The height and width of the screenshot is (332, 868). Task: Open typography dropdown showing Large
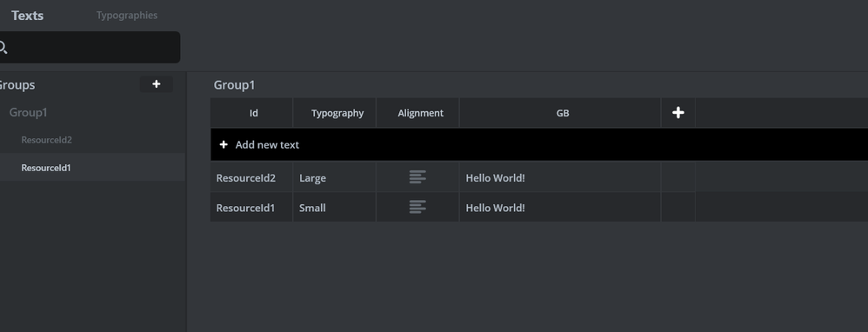point(334,177)
